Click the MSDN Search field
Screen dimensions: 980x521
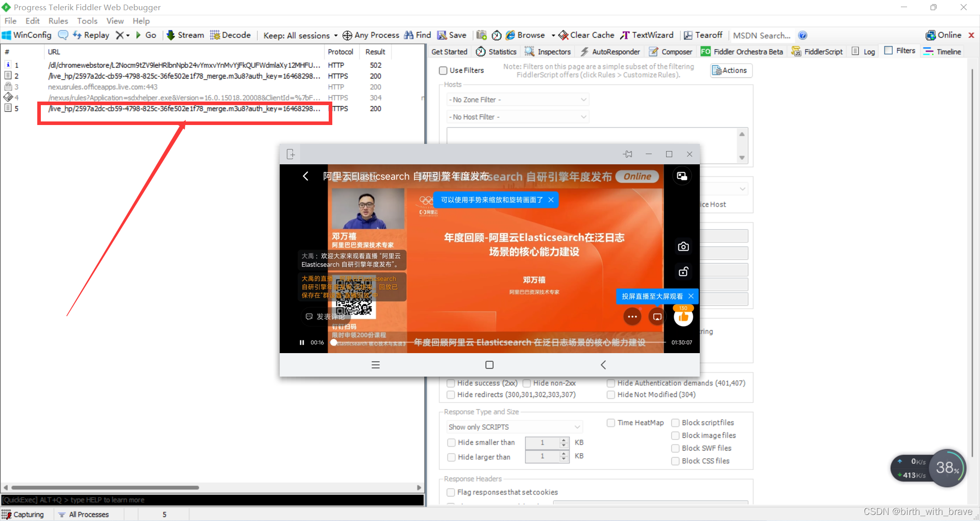(762, 35)
